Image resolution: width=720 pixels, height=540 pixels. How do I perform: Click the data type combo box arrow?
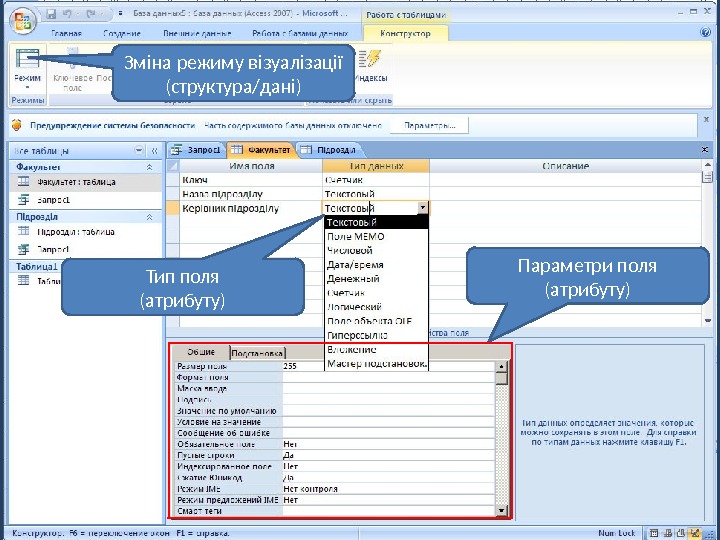423,208
